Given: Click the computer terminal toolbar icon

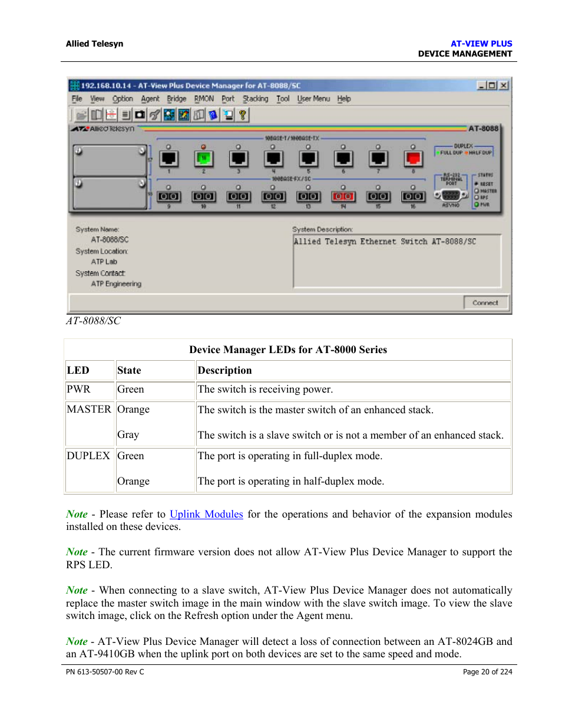Looking at the screenshot, I should click(x=227, y=114).
